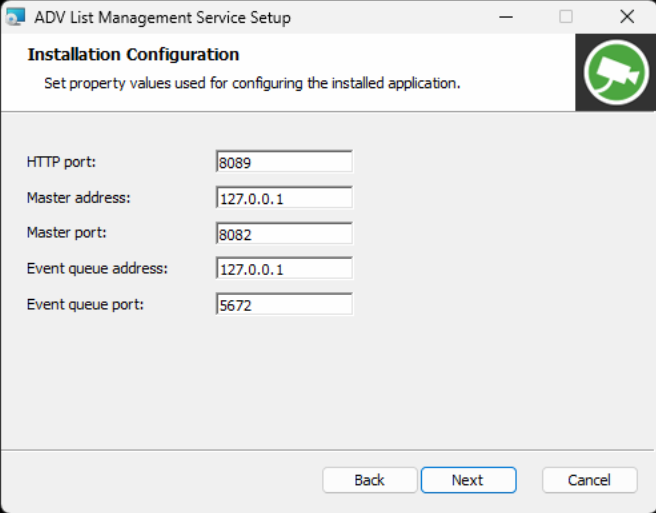Image resolution: width=656 pixels, height=513 pixels.
Task: Go back with the Back button
Action: (x=369, y=480)
